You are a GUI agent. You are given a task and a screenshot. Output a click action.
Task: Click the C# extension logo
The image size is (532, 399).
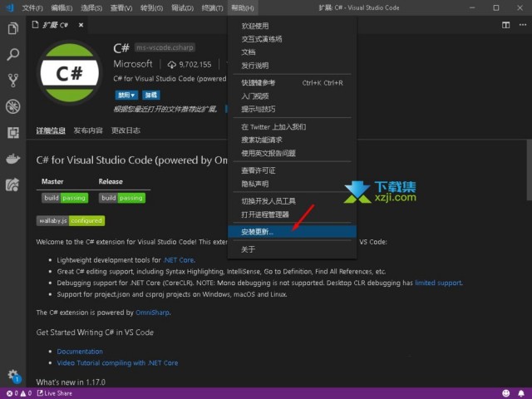[x=69, y=73]
